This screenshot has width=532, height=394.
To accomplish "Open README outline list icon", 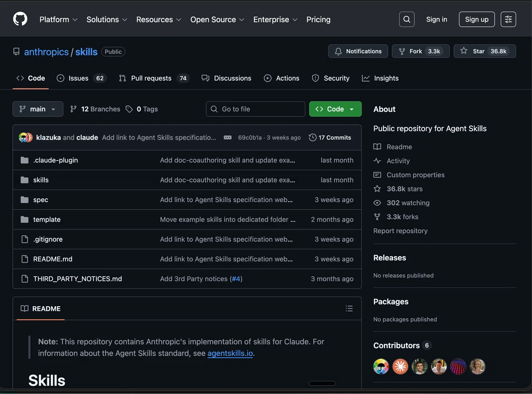I will (349, 308).
